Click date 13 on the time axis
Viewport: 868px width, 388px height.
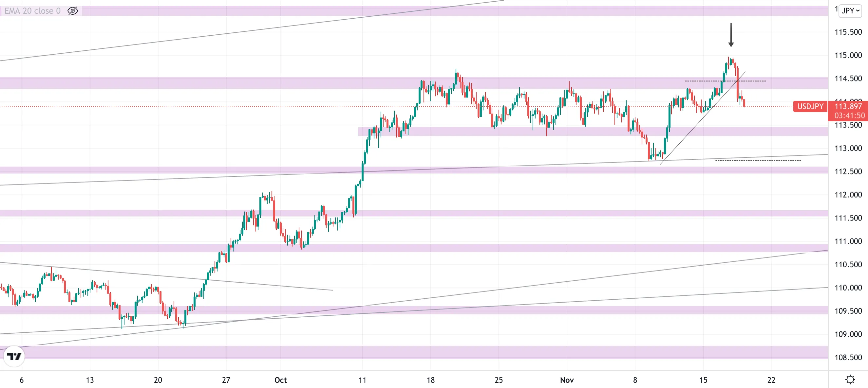[90, 380]
